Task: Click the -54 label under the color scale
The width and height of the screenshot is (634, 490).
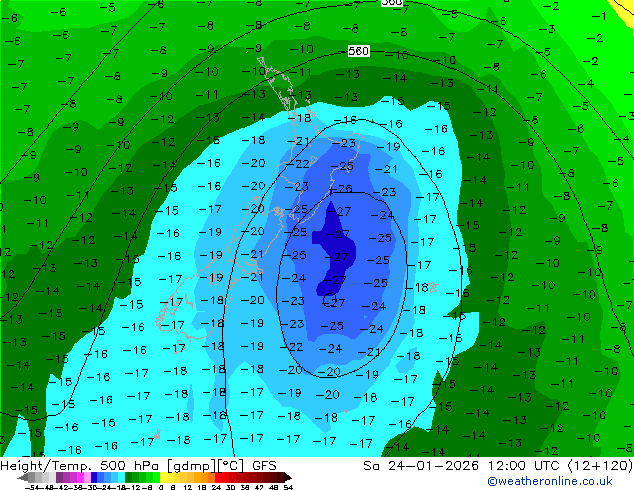Action: pyautogui.click(x=32, y=487)
